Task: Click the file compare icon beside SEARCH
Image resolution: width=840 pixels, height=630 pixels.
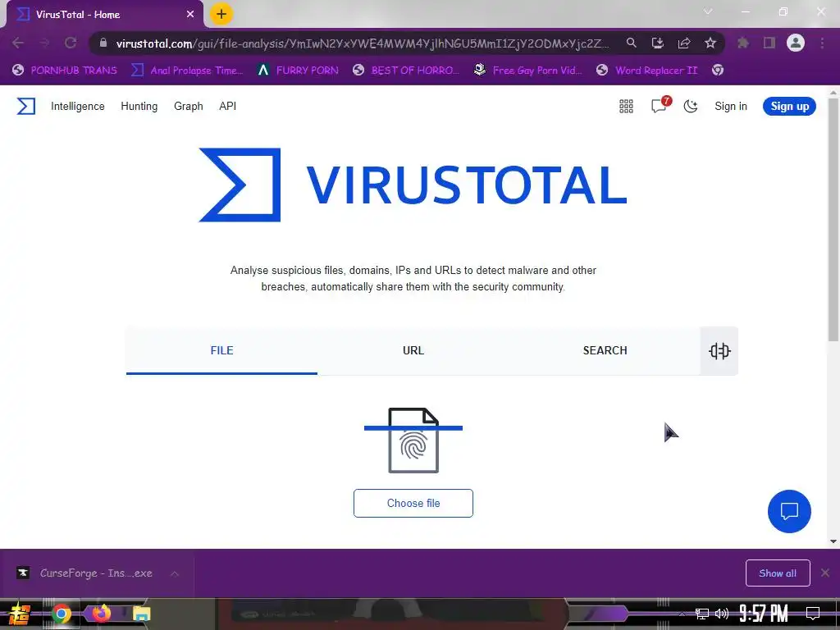Action: click(719, 351)
